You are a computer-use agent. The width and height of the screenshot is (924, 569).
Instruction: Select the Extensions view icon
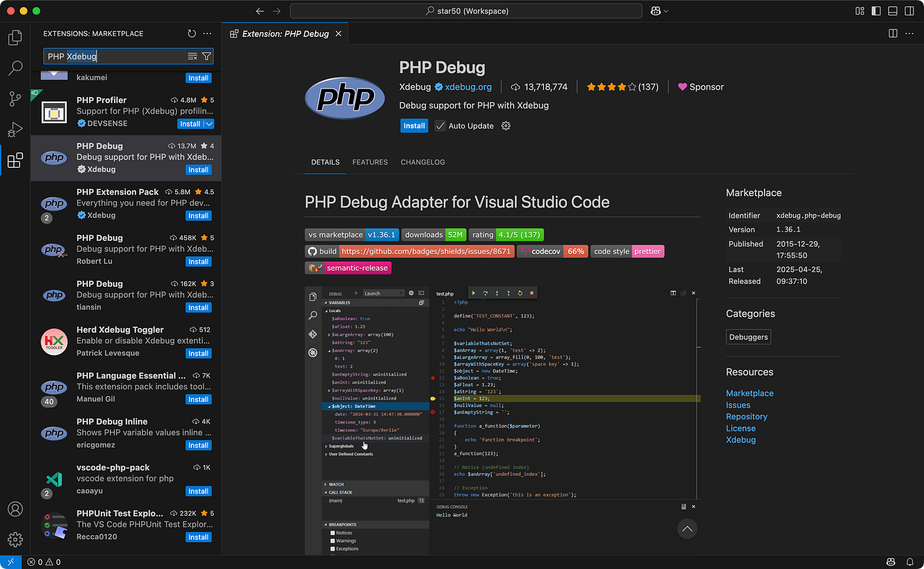click(x=15, y=160)
